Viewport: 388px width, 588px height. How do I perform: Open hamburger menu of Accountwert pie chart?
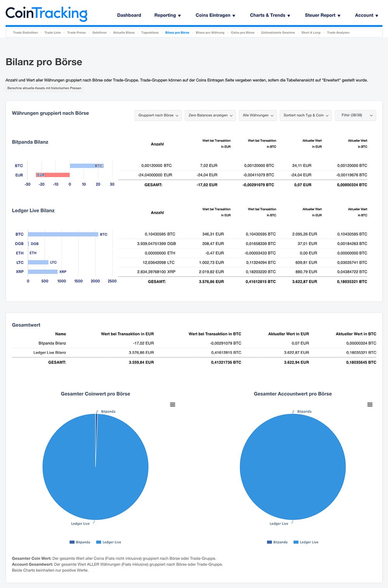coord(370,405)
